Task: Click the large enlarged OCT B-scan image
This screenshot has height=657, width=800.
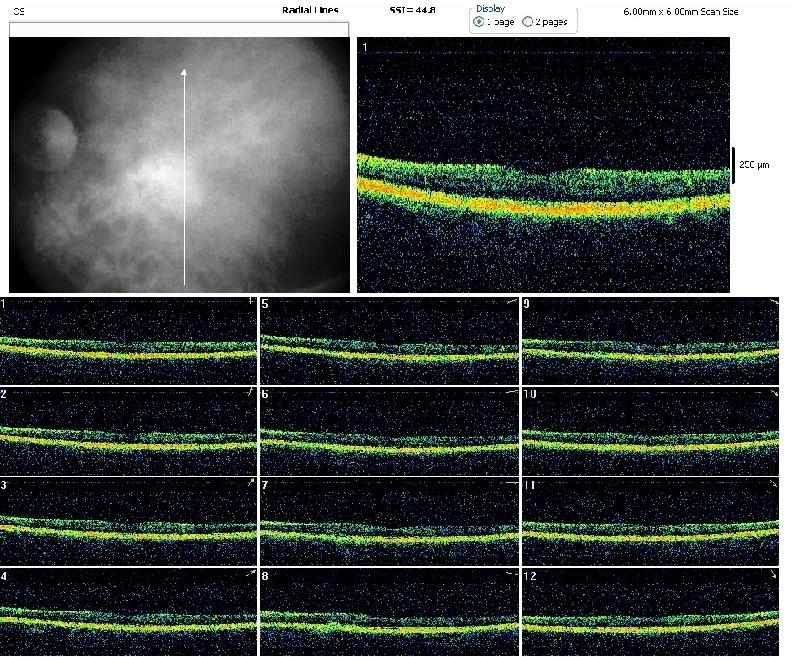Action: (x=543, y=165)
